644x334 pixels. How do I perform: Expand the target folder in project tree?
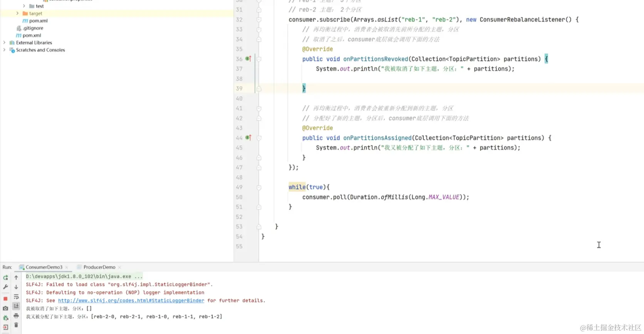coord(17,13)
